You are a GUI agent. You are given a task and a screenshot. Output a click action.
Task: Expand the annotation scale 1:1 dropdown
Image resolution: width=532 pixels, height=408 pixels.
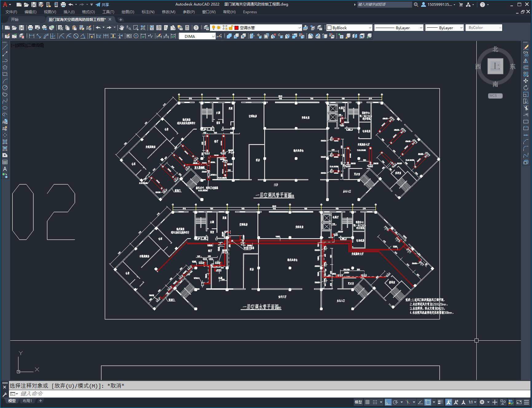coord(472,402)
